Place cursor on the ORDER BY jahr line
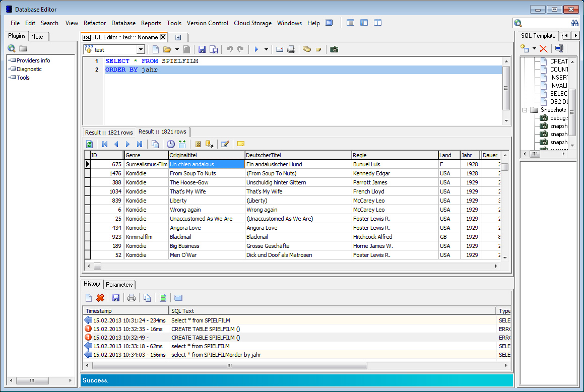 tap(303, 70)
